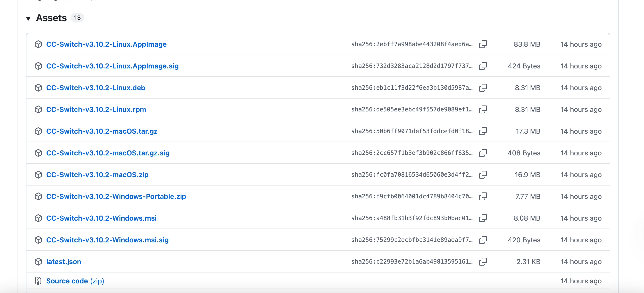The height and width of the screenshot is (293, 644).
Task: Copy checksum for Linux.AppImage.sig
Action: click(483, 66)
